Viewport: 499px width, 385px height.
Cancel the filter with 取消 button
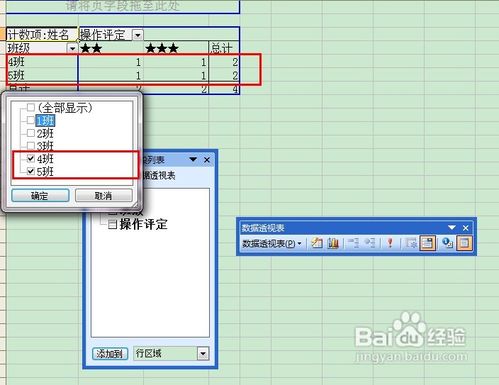point(104,196)
